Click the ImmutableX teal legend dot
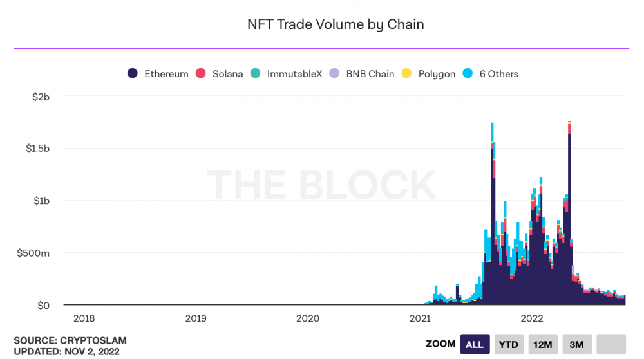The image size is (644, 359). (255, 73)
